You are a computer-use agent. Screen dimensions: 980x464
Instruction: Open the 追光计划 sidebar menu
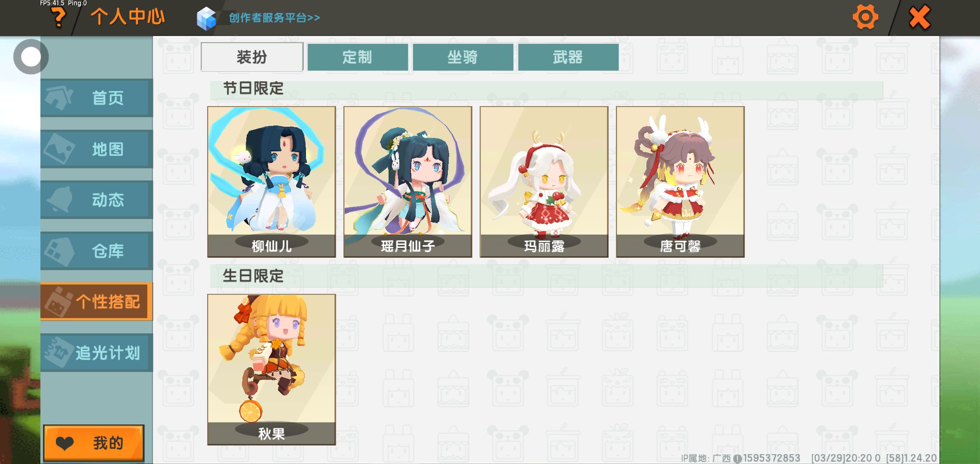tap(97, 352)
